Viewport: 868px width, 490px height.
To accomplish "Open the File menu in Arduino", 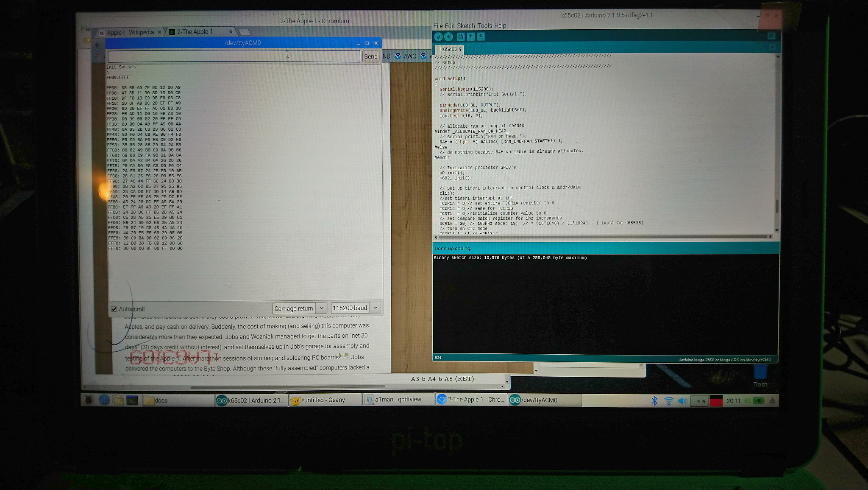I will point(438,25).
